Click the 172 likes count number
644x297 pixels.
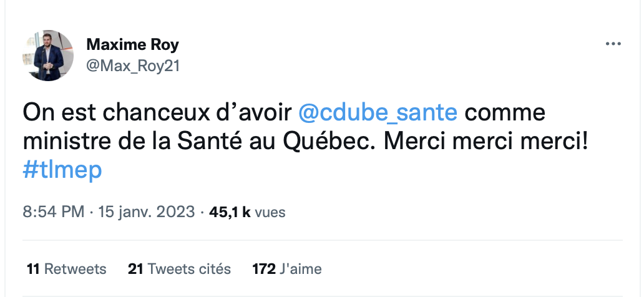point(264,269)
